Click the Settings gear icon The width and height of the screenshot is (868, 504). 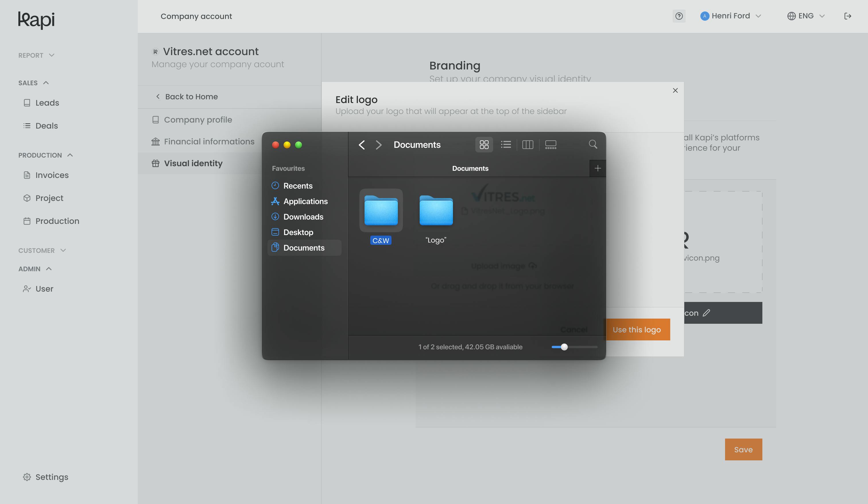click(27, 477)
